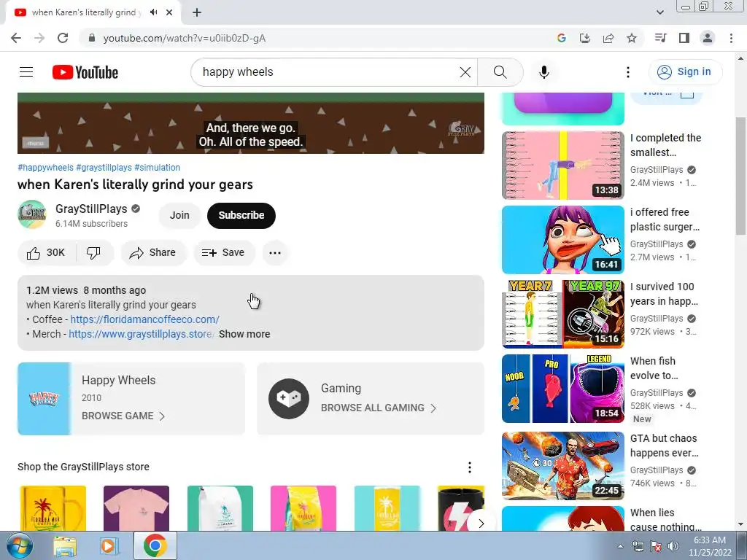This screenshot has width=747, height=560.
Task: Launch Windows Media Player from the taskbar
Action: point(109,546)
